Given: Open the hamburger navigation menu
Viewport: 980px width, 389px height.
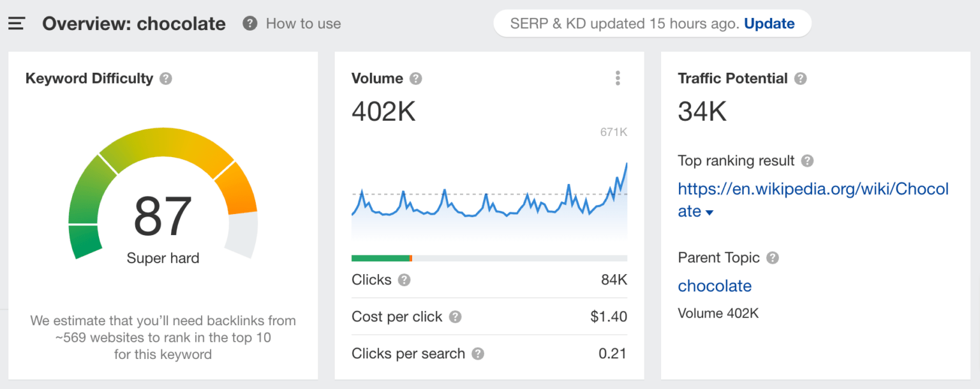Looking at the screenshot, I should coord(16,22).
